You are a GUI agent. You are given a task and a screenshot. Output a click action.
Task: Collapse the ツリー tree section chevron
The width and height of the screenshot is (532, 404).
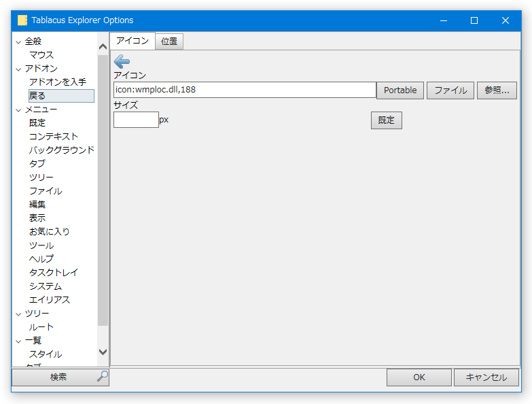tap(18, 314)
